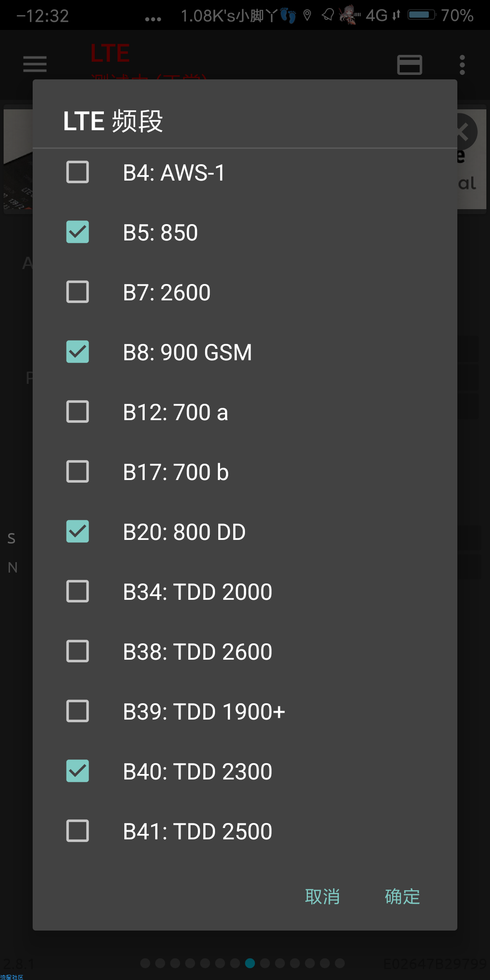Confirm selection with 确定 button
490x980 pixels.
pos(402,897)
